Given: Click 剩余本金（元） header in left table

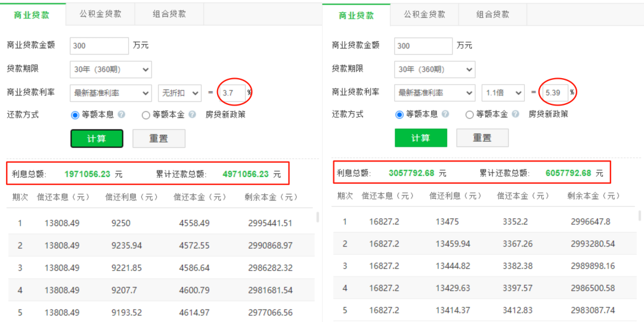Looking at the screenshot, I should [271, 197].
